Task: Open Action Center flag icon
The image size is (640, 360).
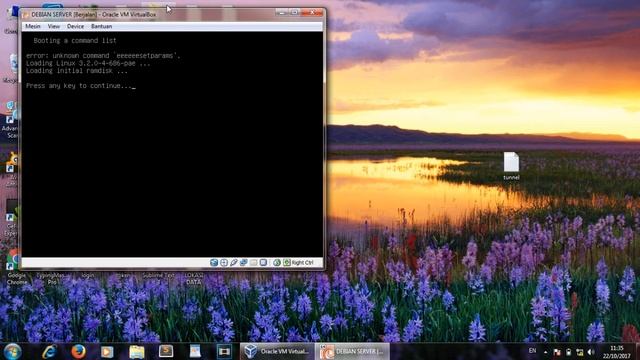Action: (557, 352)
